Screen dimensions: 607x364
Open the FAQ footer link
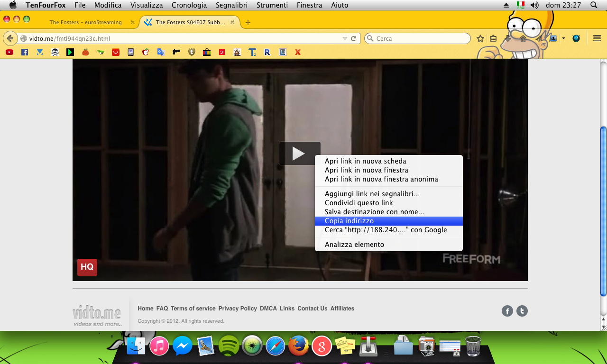[x=162, y=309]
